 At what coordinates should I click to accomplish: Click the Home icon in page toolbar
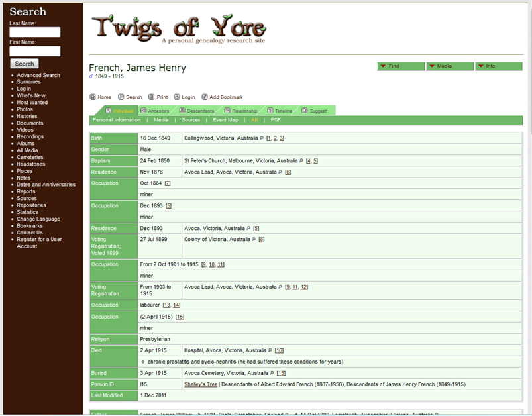pos(93,97)
